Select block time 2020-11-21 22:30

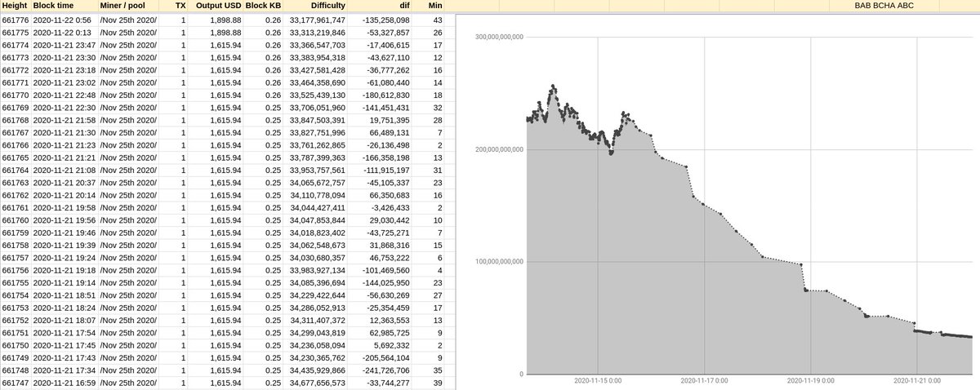[64, 107]
